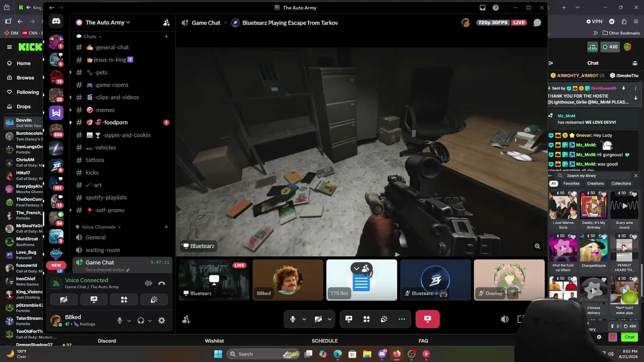The image size is (644, 362).
Task: Share your screen from voice panel
Action: 94,300
